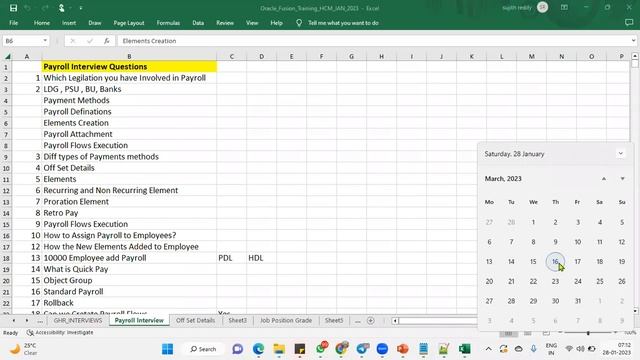Click the Name Box showing B6
Screen dimensions: 640x360
[x=22, y=41]
